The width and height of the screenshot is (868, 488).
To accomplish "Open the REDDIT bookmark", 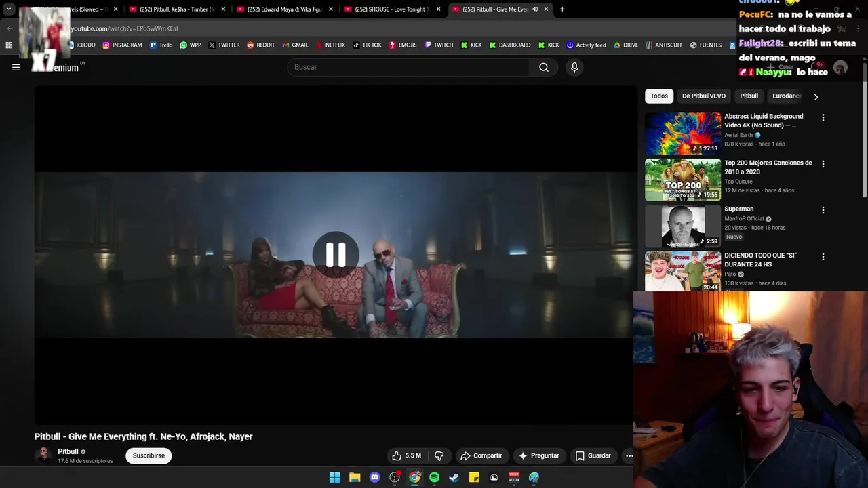I will coord(260,45).
